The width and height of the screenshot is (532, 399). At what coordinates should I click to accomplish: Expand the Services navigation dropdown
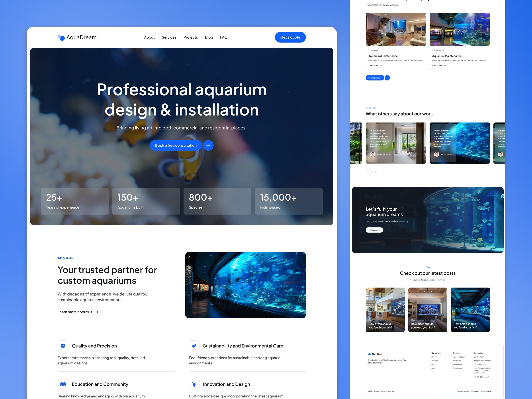coord(169,37)
